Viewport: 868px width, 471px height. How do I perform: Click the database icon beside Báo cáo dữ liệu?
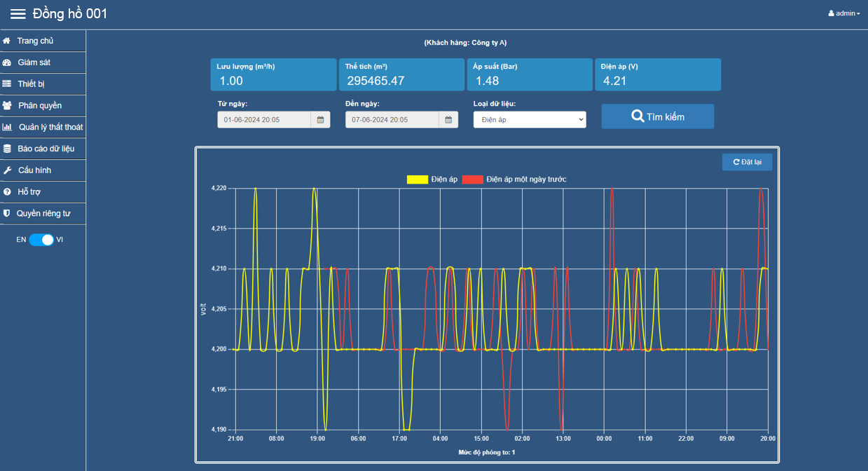tap(7, 149)
